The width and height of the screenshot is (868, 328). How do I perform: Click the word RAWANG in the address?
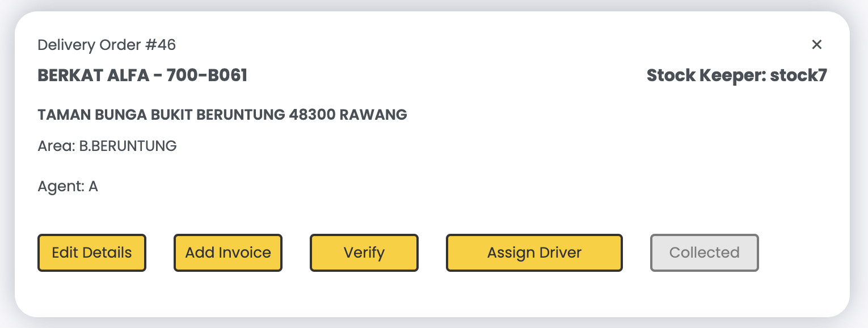click(x=373, y=115)
